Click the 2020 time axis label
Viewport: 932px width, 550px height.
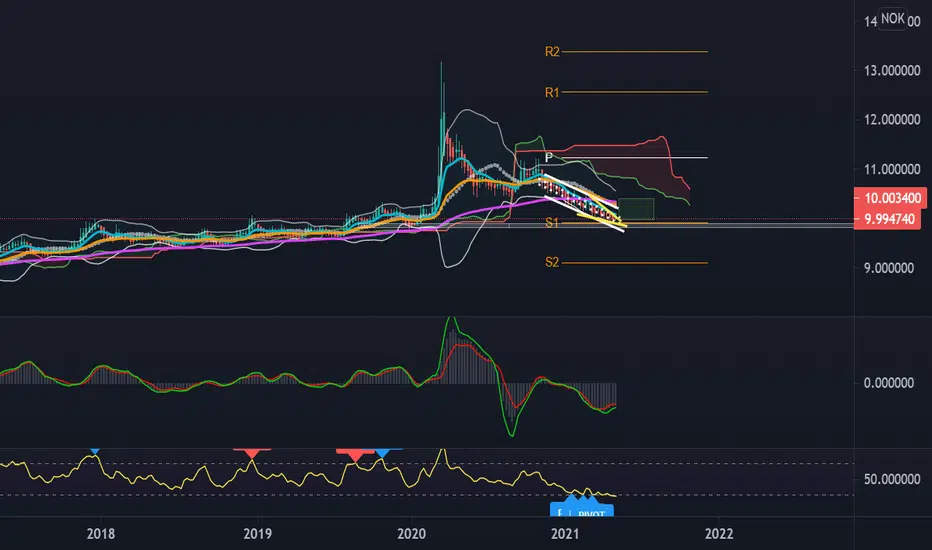(411, 534)
